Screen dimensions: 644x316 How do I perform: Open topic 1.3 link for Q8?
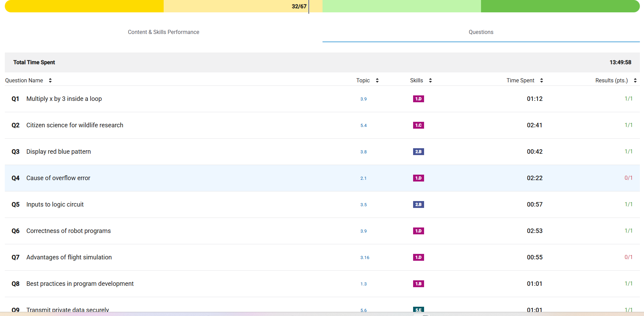pyautogui.click(x=363, y=284)
